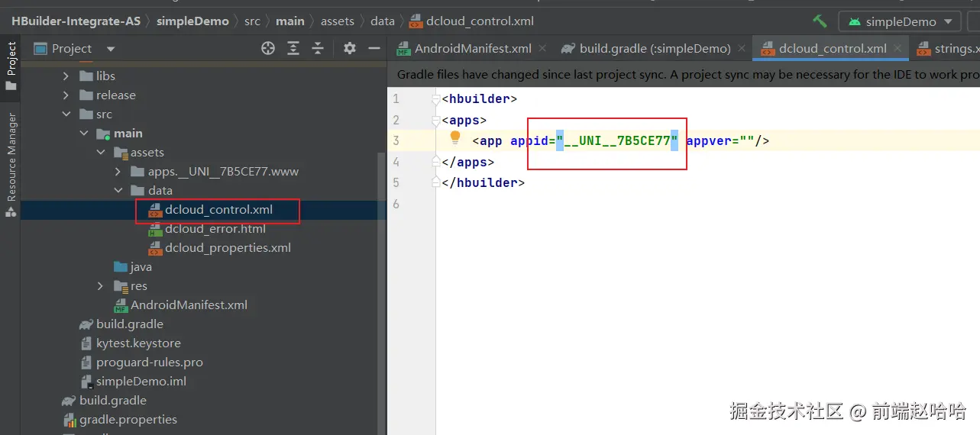
Task: Select the dcloud_control.xml file in tree
Action: point(218,209)
